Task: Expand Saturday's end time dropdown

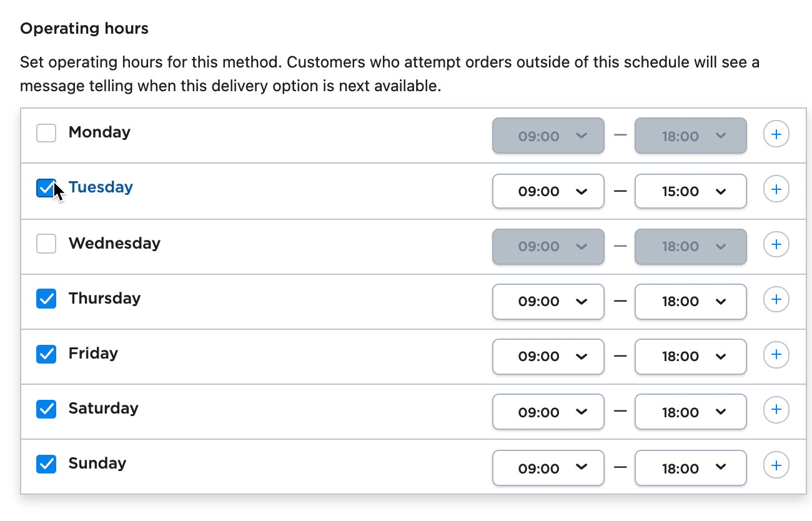Action: 690,411
